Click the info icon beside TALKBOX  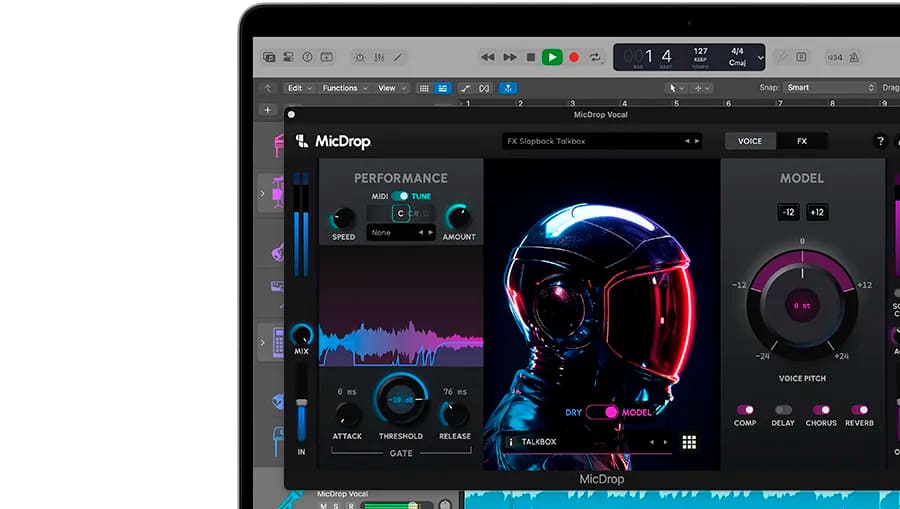pos(511,442)
